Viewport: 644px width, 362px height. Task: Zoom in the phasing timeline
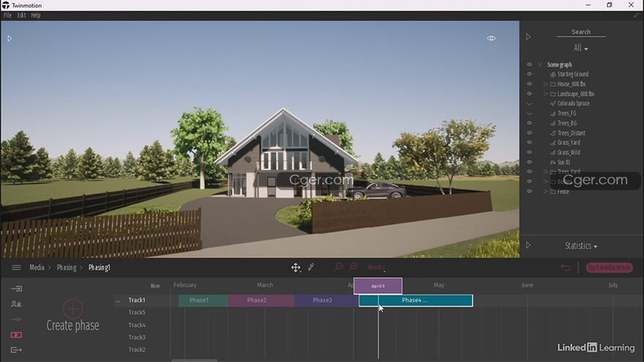(353, 267)
